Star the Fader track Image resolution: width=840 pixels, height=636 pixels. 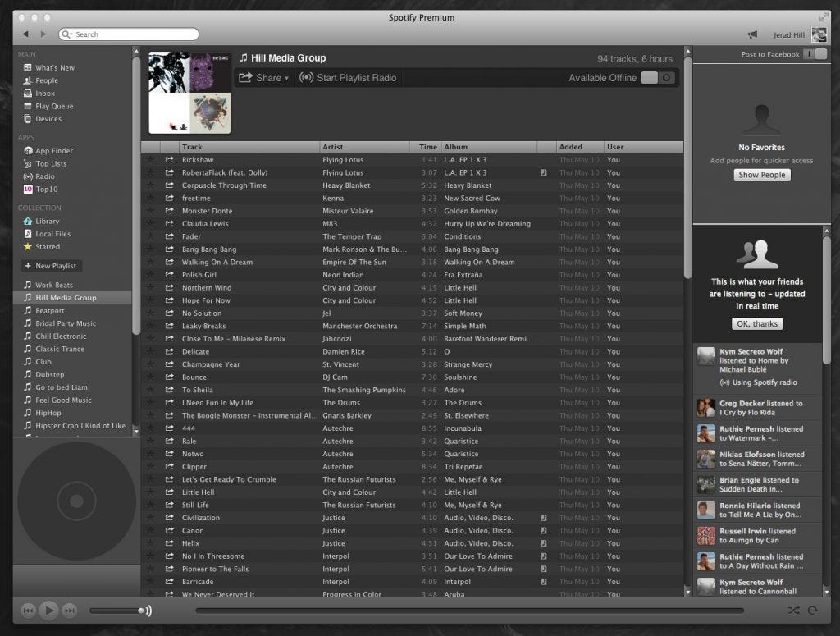point(151,236)
